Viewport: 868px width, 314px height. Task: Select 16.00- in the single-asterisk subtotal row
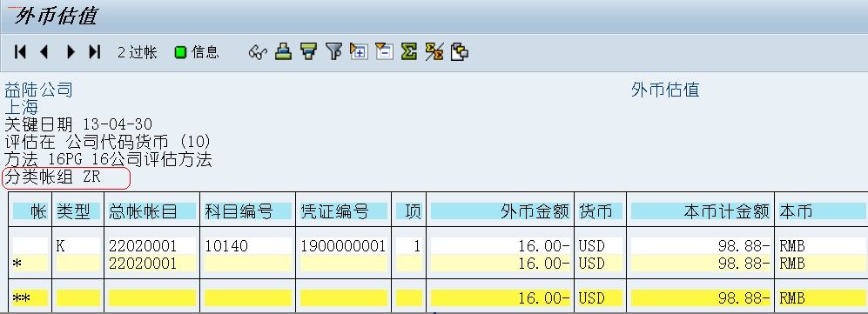(x=501, y=264)
